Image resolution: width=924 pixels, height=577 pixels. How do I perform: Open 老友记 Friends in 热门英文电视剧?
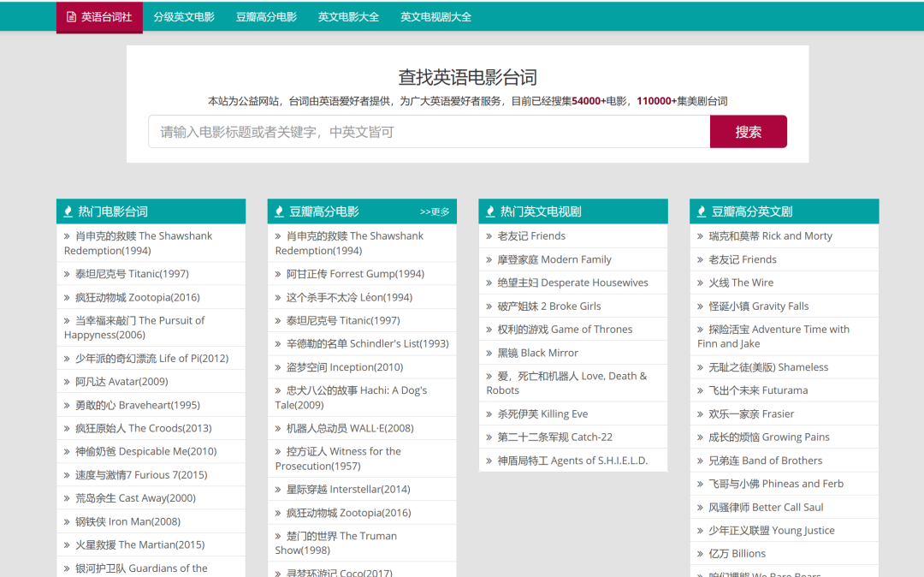(531, 235)
